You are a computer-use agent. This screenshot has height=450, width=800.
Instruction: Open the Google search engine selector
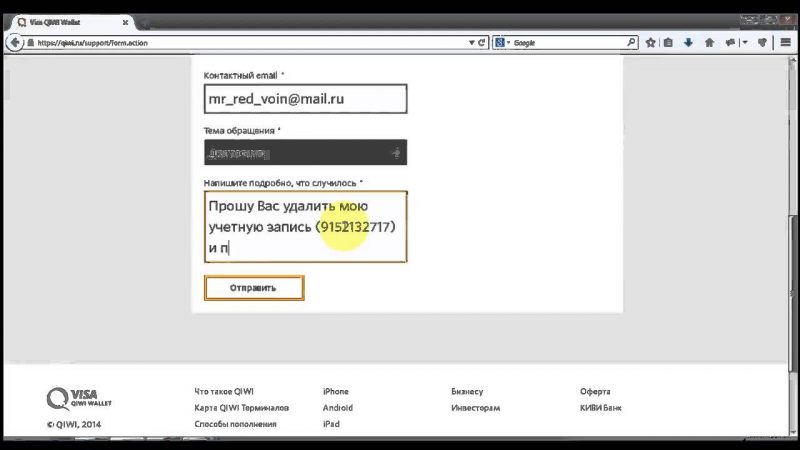pyautogui.click(x=502, y=43)
